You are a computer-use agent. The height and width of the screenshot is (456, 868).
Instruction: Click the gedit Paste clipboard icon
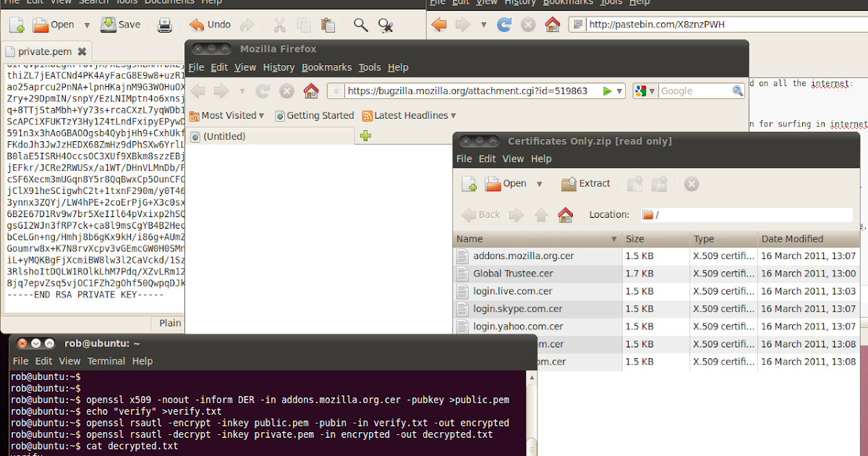(x=328, y=25)
